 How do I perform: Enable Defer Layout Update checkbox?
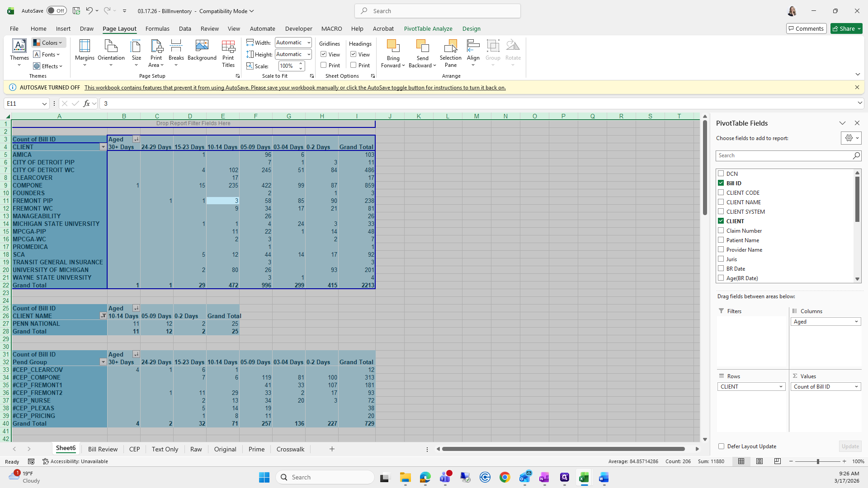coord(722,446)
